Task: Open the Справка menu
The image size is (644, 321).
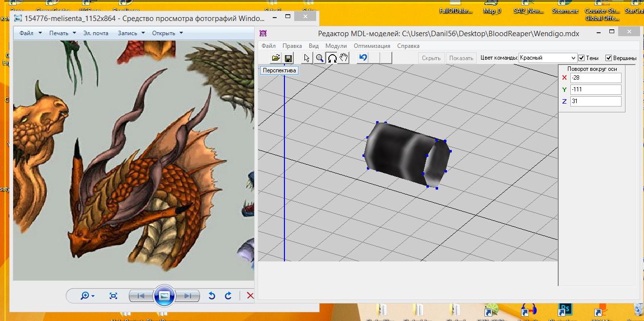Action: pos(408,46)
